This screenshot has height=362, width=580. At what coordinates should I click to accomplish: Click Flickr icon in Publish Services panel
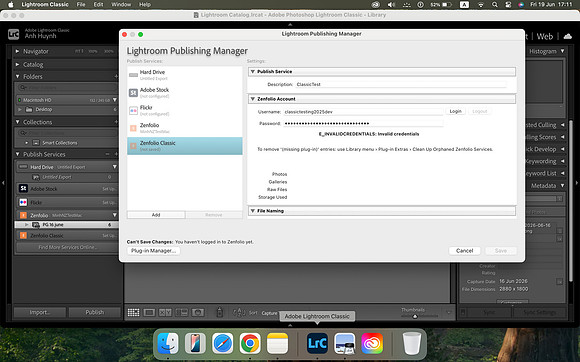coord(23,202)
